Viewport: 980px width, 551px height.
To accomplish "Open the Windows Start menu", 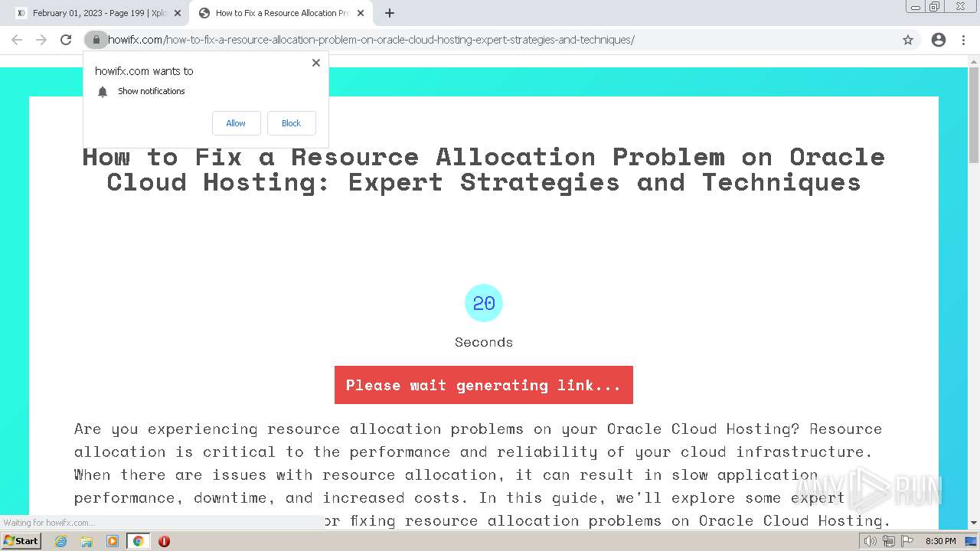I will pos(21,541).
